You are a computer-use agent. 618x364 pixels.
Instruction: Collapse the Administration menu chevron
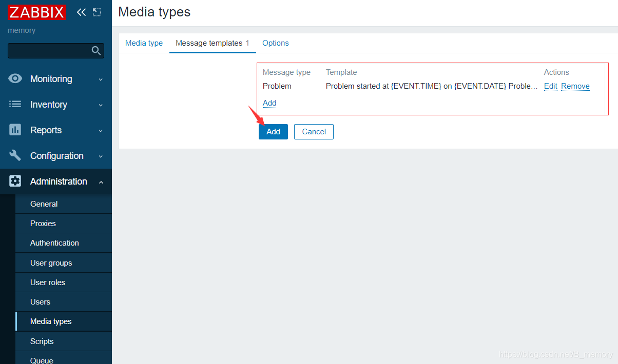click(x=101, y=182)
